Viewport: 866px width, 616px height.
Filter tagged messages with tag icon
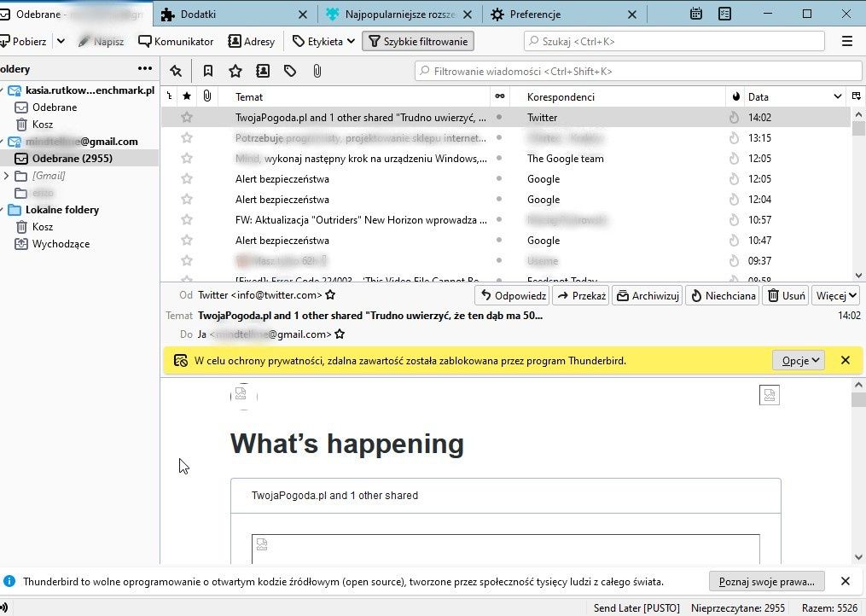pyautogui.click(x=290, y=71)
